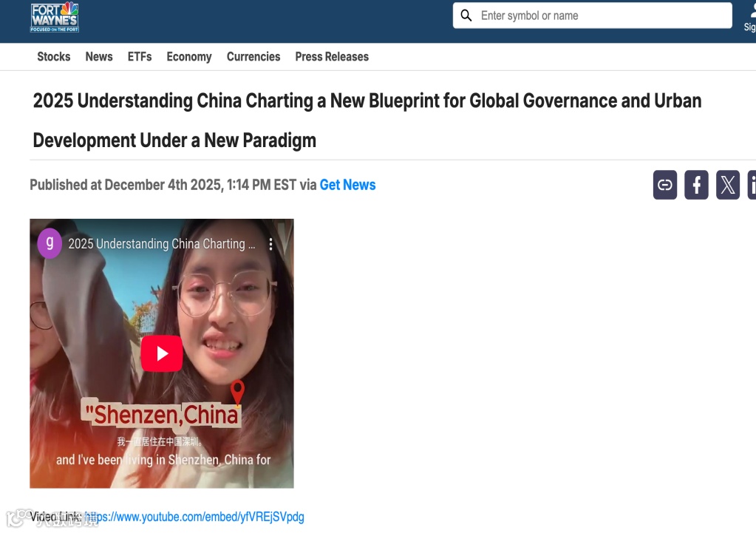Image resolution: width=756 pixels, height=533 pixels.
Task: Click the Fort Wayne's NBC logo
Action: coord(55,17)
